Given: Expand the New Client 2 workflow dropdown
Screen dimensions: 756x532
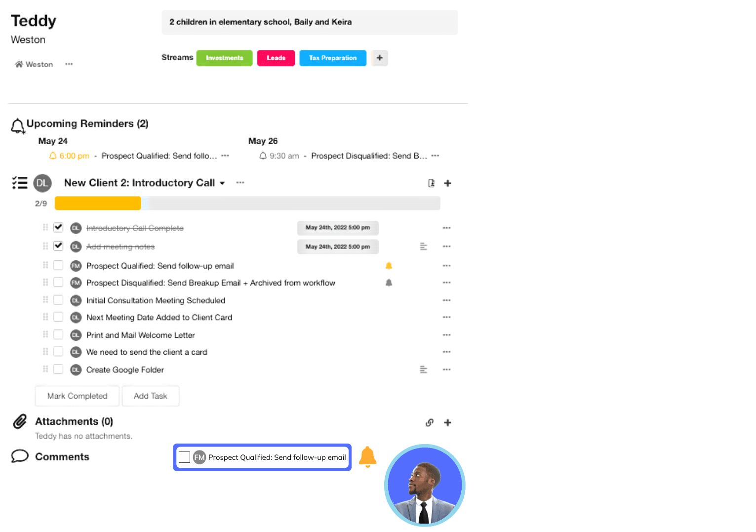Looking at the screenshot, I should (222, 183).
